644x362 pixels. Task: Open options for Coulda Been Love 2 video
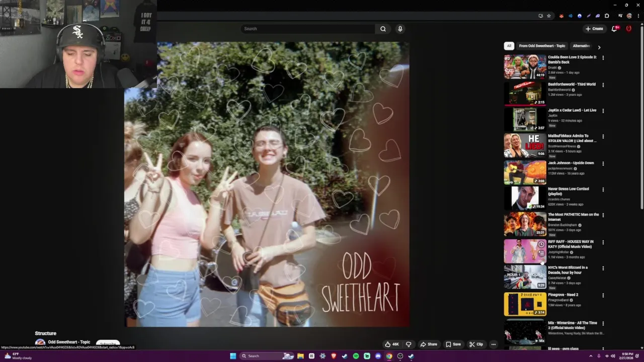[x=603, y=58]
